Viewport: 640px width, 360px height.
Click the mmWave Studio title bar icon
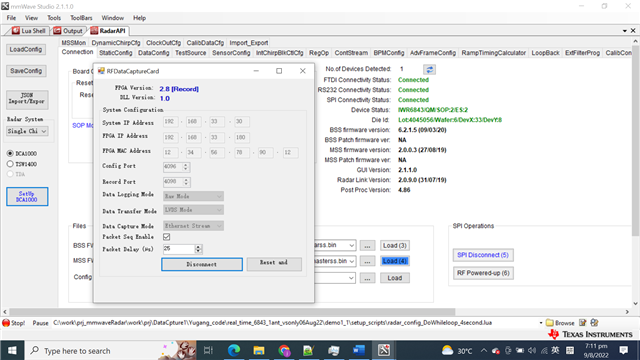pyautogui.click(x=5, y=6)
